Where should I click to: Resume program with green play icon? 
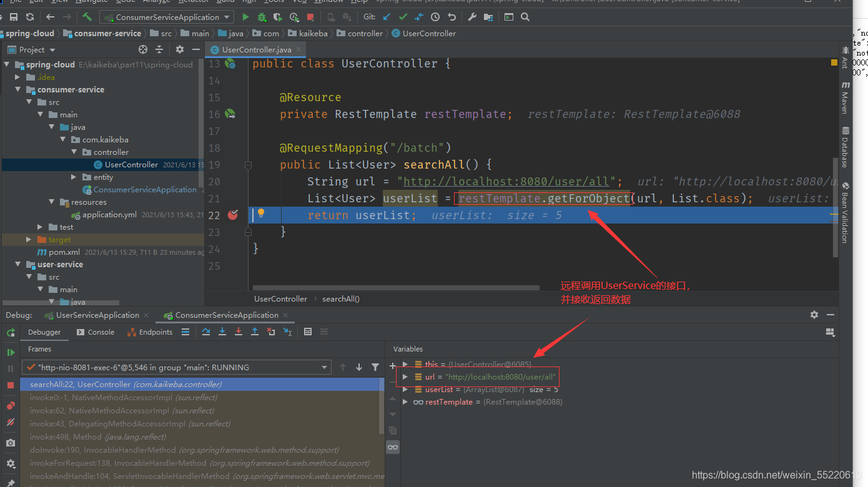[11, 353]
